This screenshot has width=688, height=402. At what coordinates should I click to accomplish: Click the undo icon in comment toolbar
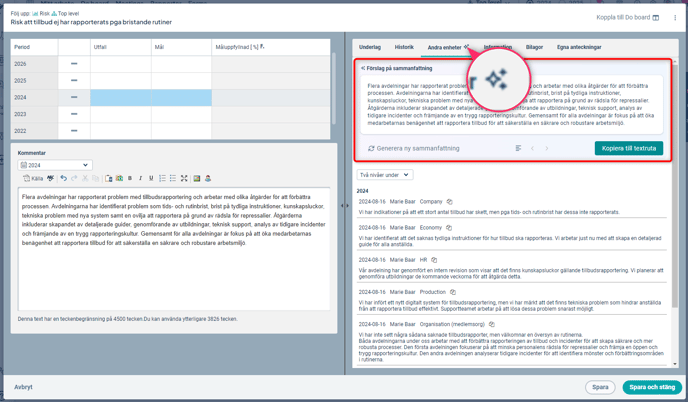coord(63,179)
